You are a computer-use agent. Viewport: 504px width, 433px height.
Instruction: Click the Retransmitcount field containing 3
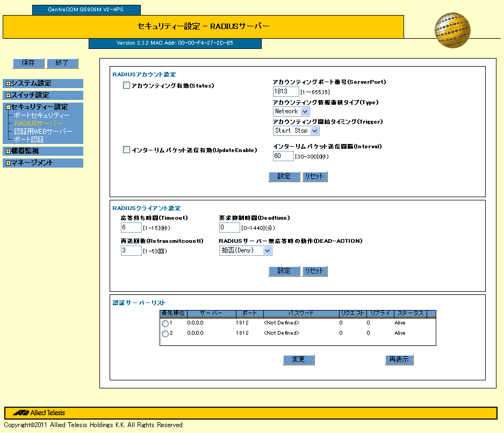[x=131, y=251]
